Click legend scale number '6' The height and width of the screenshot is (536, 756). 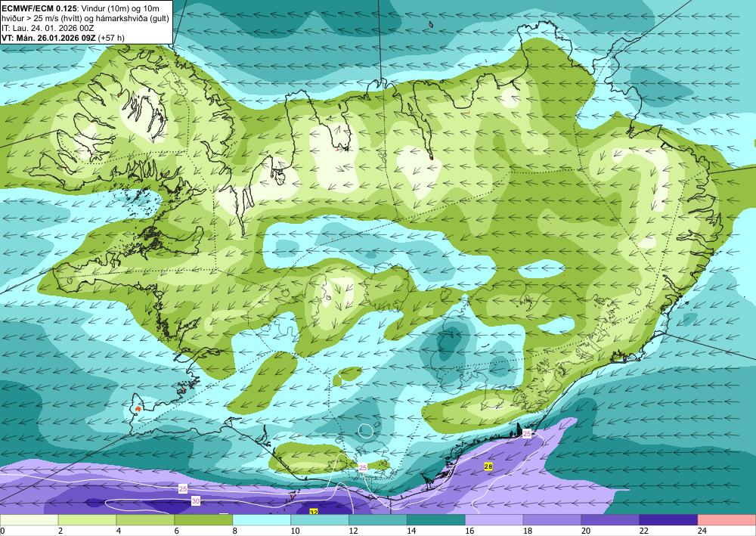click(x=176, y=531)
